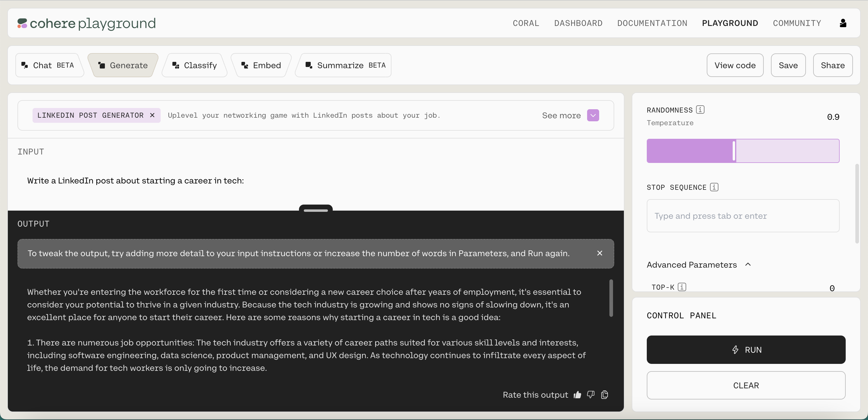
Task: Focus the Stop Sequence input field
Action: [743, 215]
